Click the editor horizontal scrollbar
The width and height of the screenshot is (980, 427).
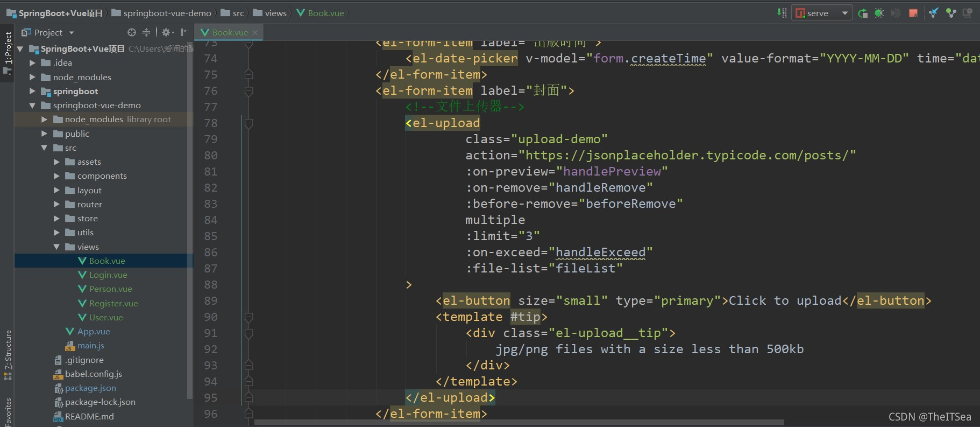519,423
